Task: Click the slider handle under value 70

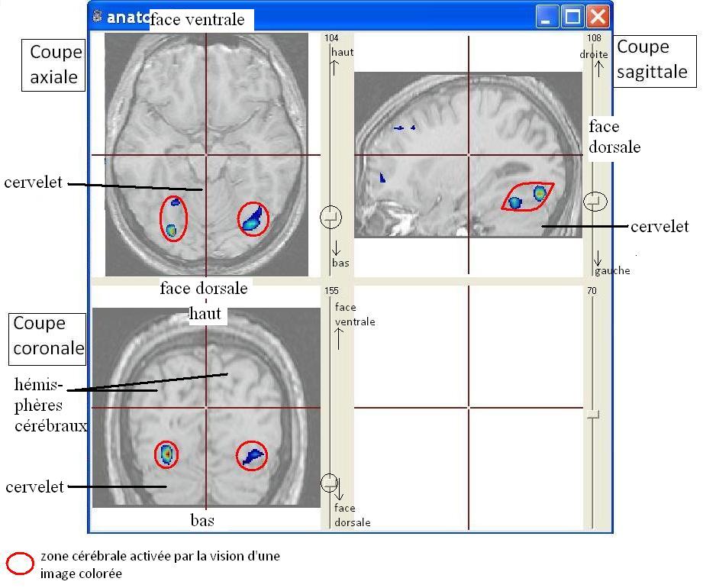Action: click(592, 415)
